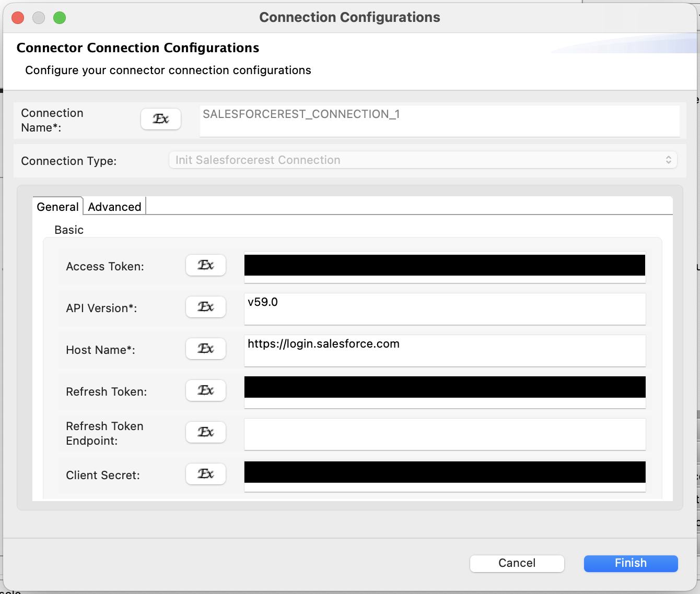Click the Refresh Token field

point(445,393)
